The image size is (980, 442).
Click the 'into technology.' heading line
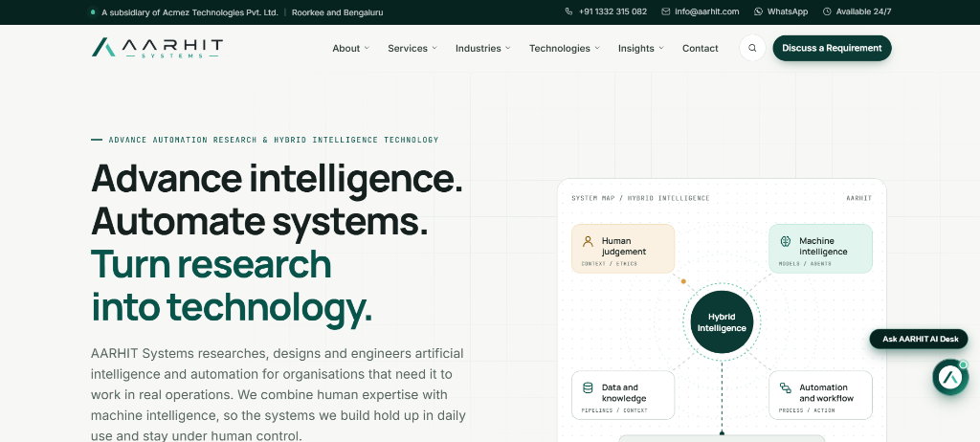pos(232,308)
